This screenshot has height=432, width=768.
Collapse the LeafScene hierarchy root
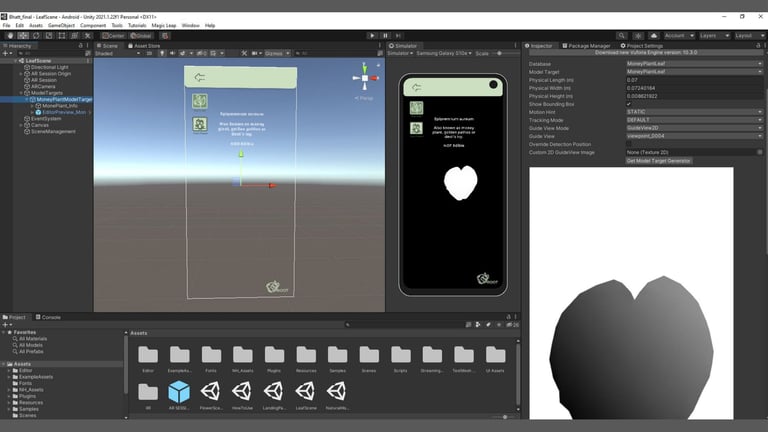[x=16, y=61]
